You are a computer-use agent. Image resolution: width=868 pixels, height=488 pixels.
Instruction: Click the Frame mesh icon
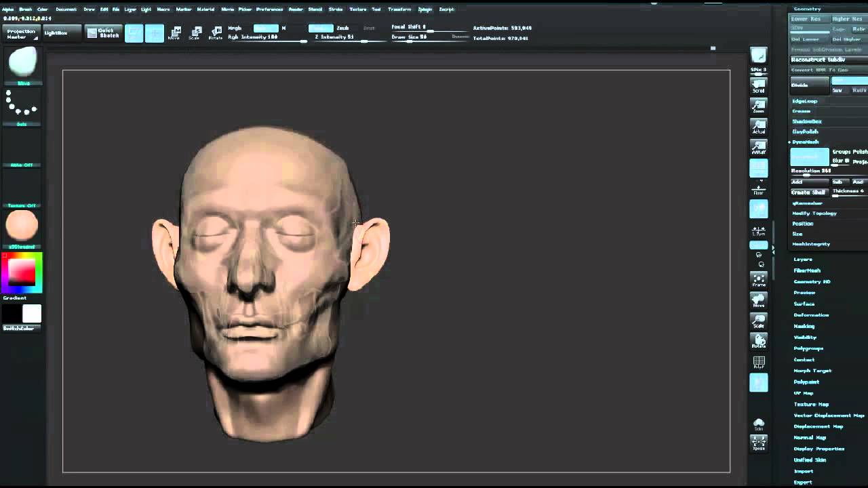pyautogui.click(x=759, y=280)
